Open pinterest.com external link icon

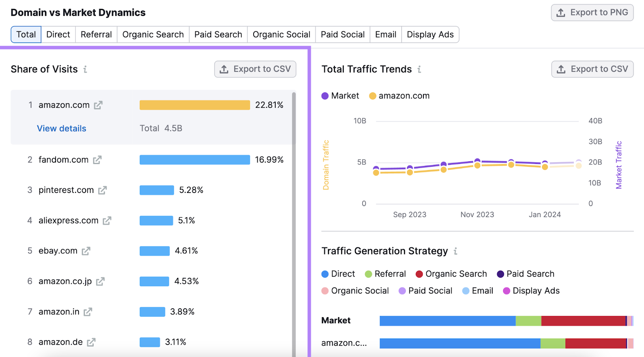[102, 190]
